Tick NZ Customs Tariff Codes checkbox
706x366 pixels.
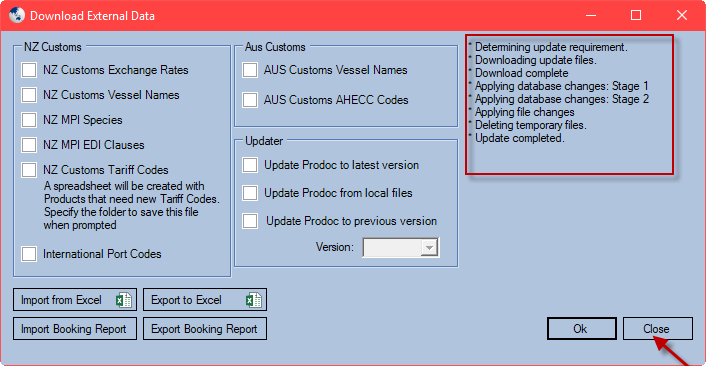(x=29, y=170)
